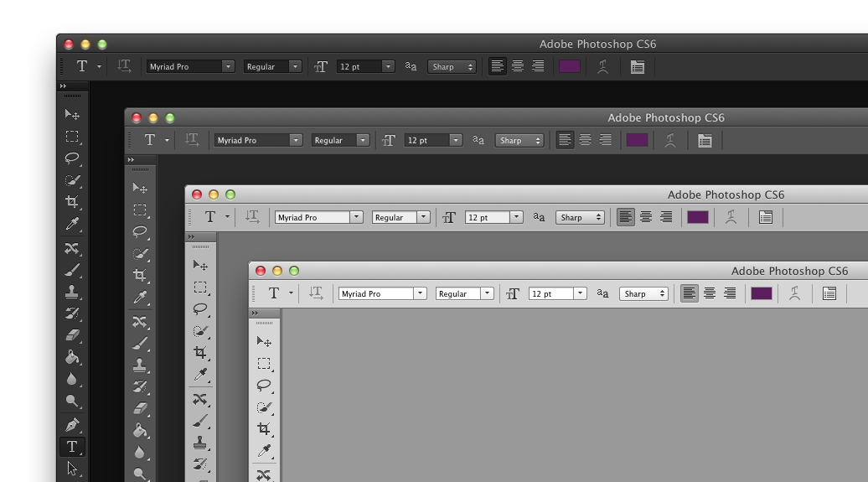Select the Lasso tool in darkest window
The height and width of the screenshot is (482, 868).
[72, 158]
